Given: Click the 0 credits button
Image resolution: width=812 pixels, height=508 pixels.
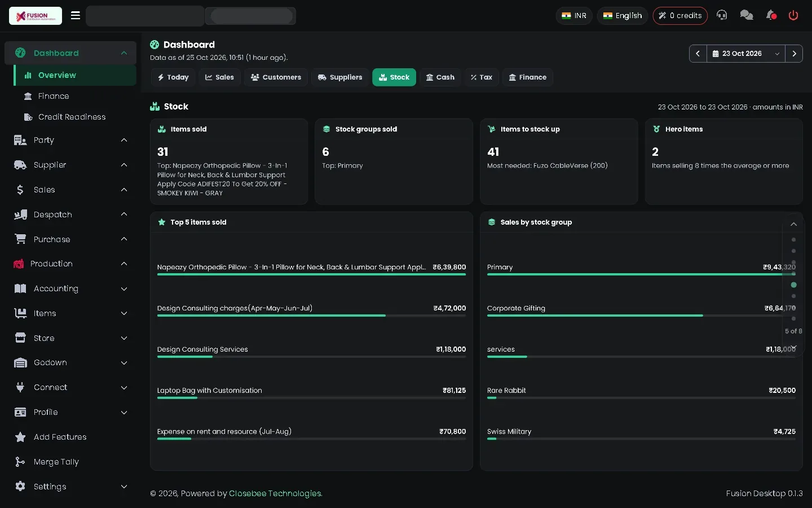Looking at the screenshot, I should click(x=680, y=16).
